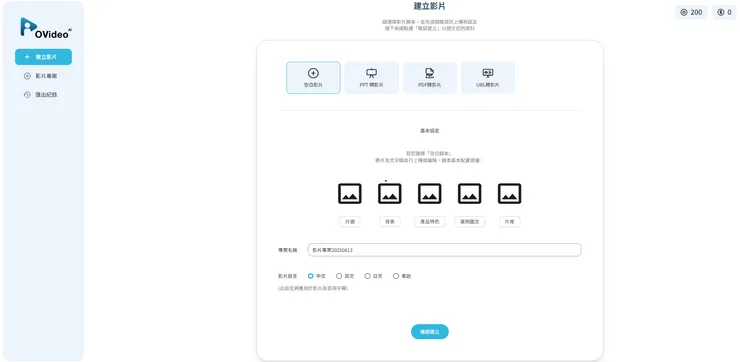Screen dimensions: 740x362
Task: Click the image placeholder above 背景
Action: 390,194
